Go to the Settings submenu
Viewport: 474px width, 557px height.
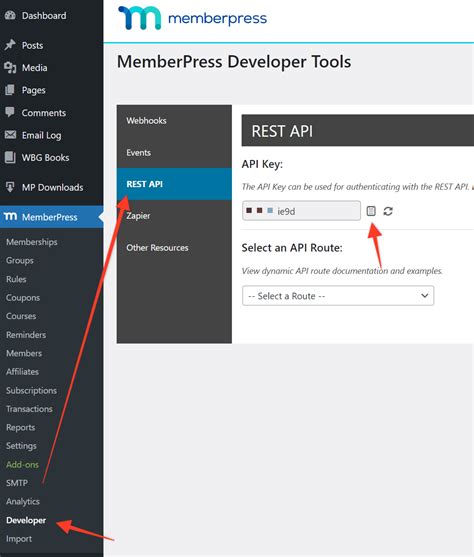click(x=21, y=446)
